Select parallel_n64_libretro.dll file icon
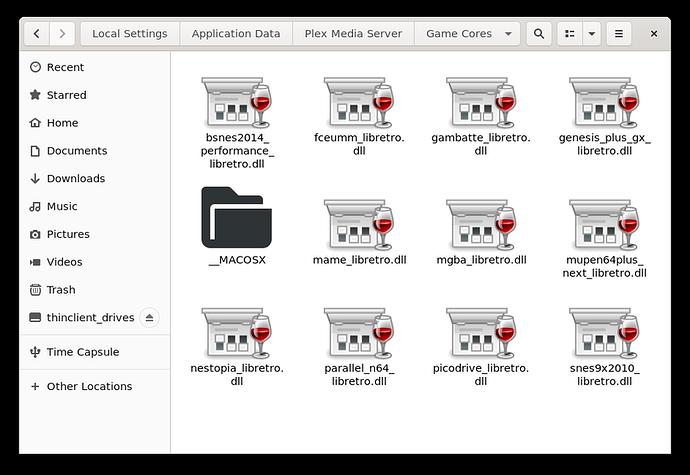 (x=359, y=333)
